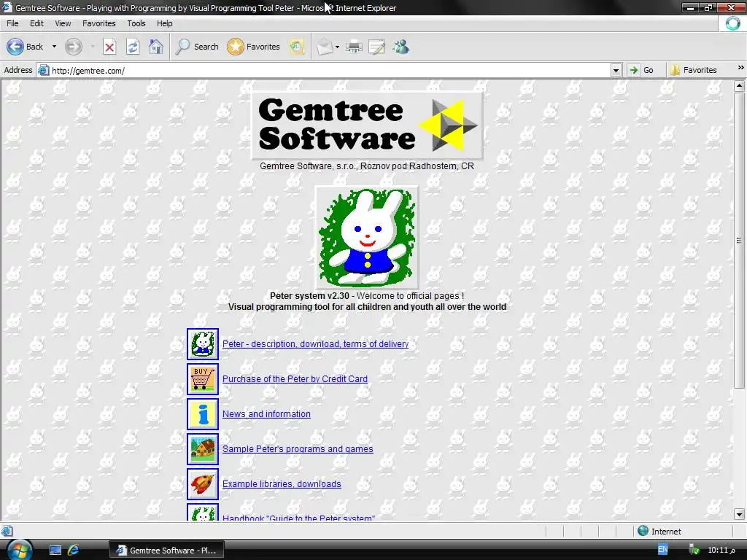The width and height of the screenshot is (747, 560).
Task: Click the Mail envelope icon
Action: tap(325, 47)
